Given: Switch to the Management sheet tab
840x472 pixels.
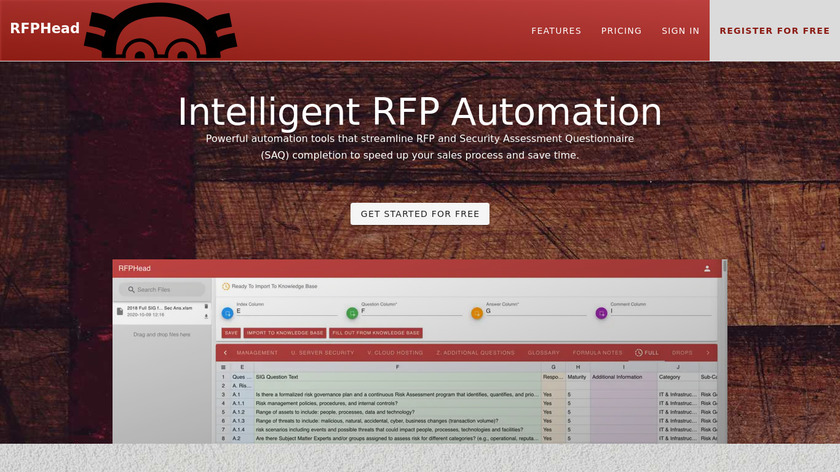Looking at the screenshot, I should pos(257,353).
